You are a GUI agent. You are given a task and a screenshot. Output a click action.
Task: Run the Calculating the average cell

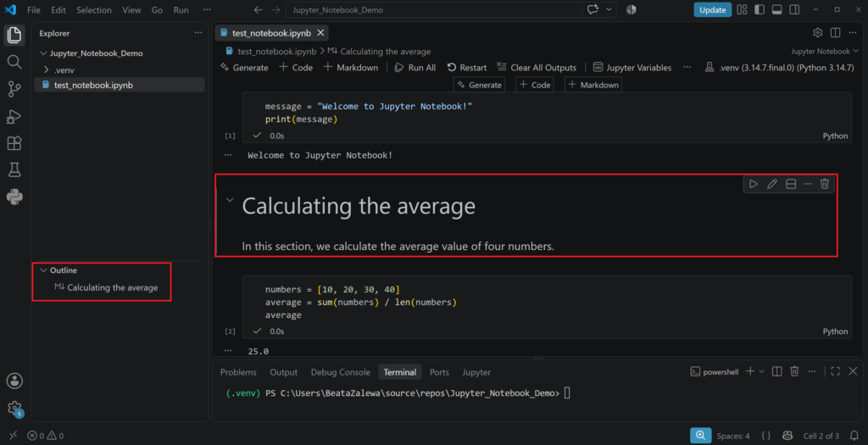754,184
